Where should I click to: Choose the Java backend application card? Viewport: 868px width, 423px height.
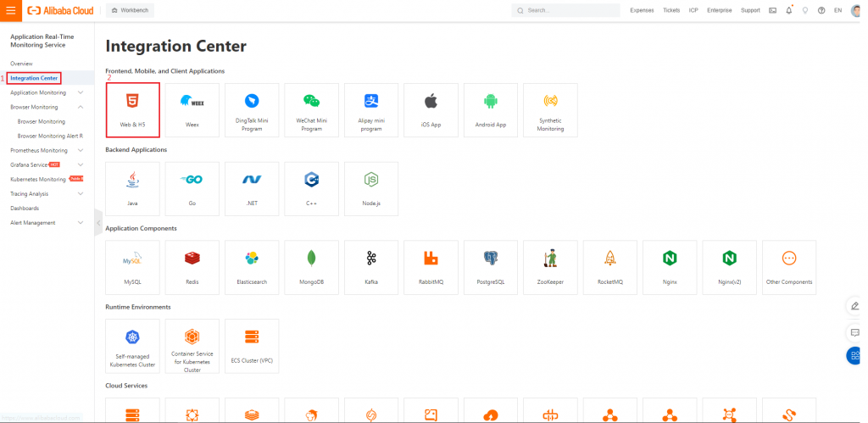133,189
